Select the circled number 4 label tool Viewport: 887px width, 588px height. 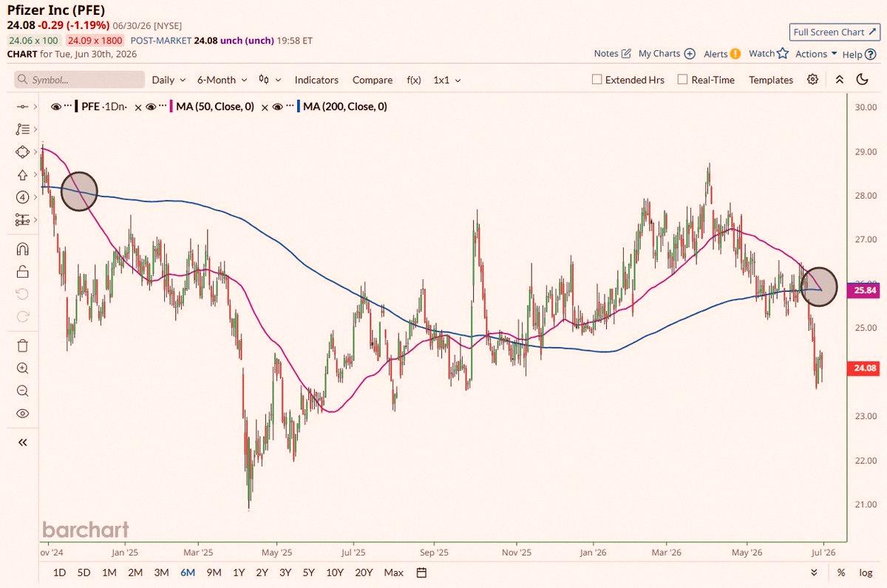(x=21, y=197)
